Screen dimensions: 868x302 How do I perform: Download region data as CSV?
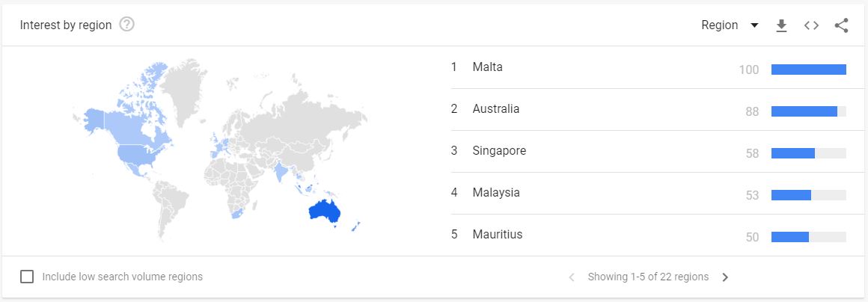click(x=781, y=25)
